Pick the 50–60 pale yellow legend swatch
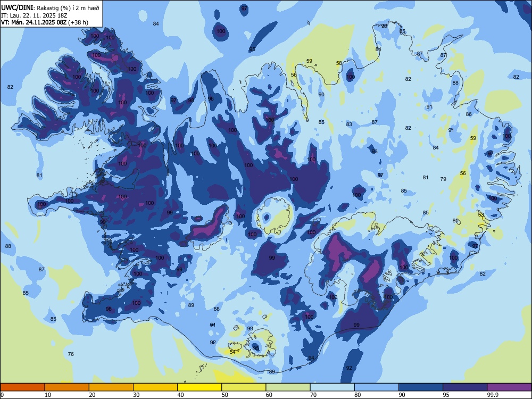 [244, 387]
